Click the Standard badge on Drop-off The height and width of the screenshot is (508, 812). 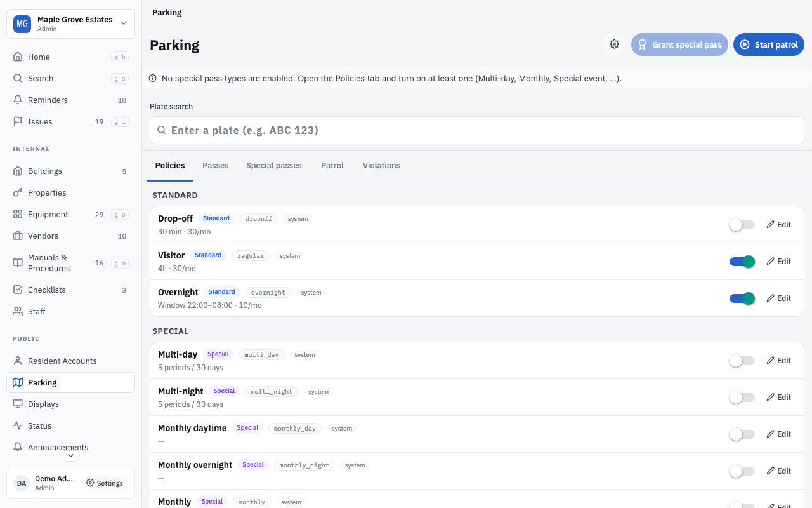(216, 218)
